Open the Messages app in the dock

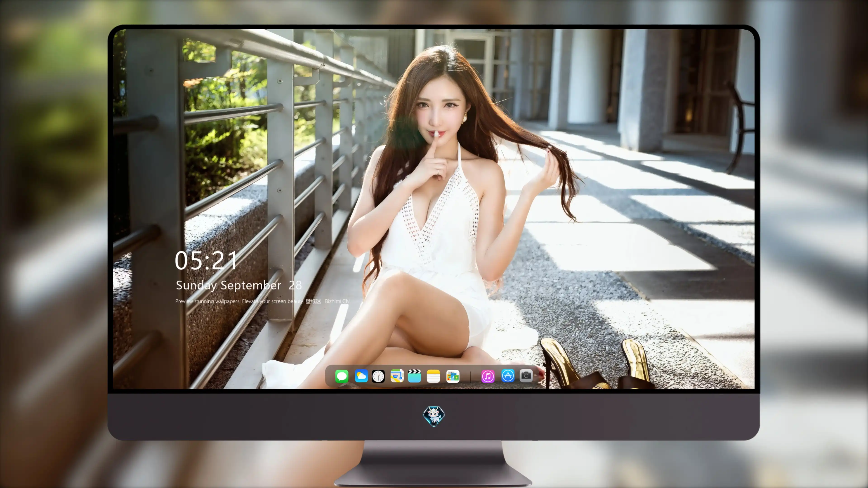(342, 376)
